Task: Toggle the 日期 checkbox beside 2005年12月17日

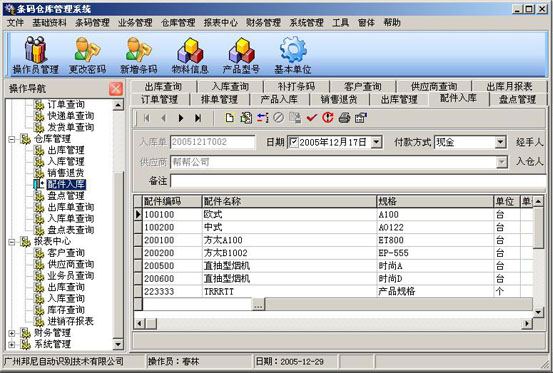Action: (x=293, y=142)
